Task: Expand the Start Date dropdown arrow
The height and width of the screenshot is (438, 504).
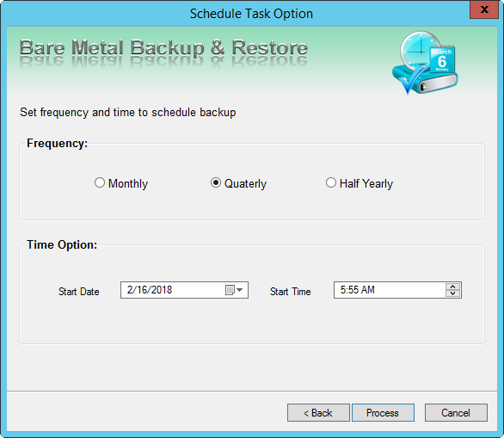Action: point(240,290)
